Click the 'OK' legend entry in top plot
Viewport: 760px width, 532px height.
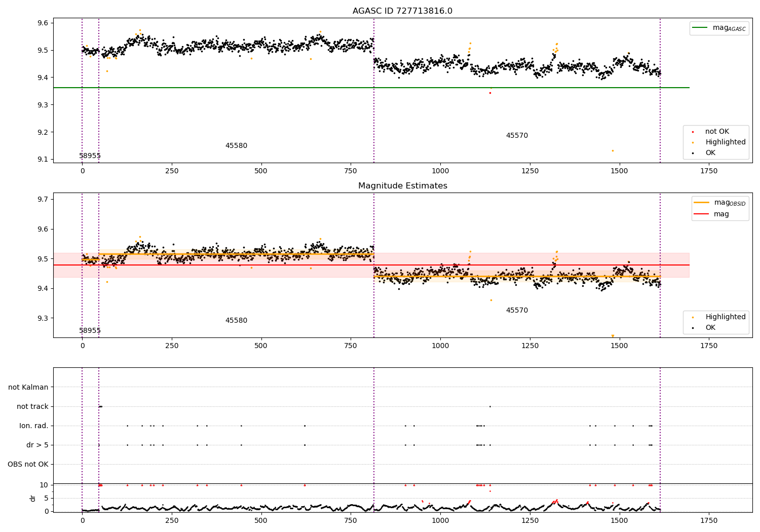(x=704, y=153)
